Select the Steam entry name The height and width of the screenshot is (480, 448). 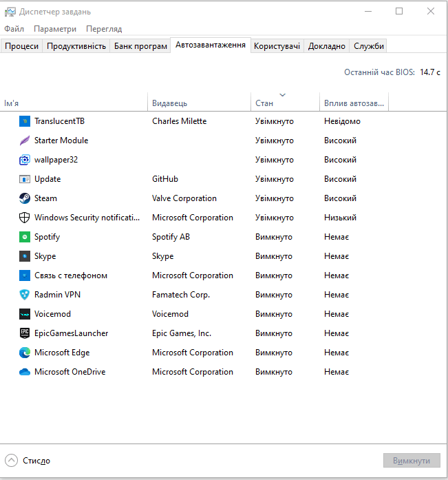click(45, 198)
